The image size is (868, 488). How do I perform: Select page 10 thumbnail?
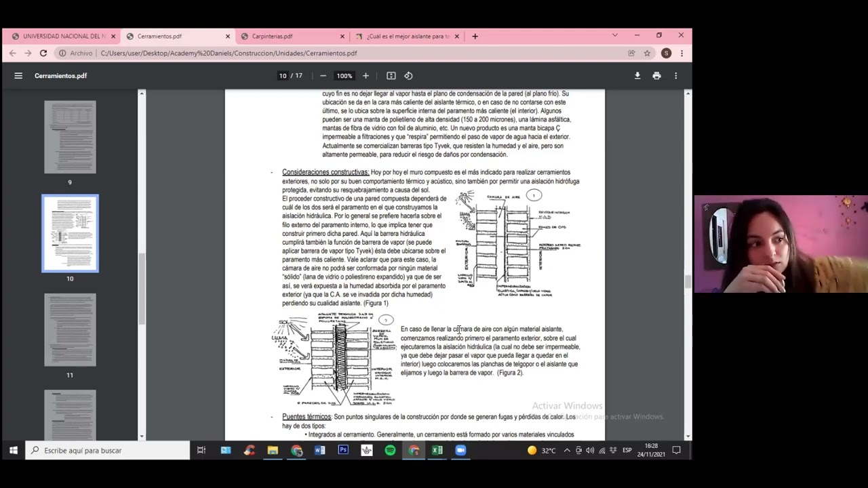click(70, 234)
